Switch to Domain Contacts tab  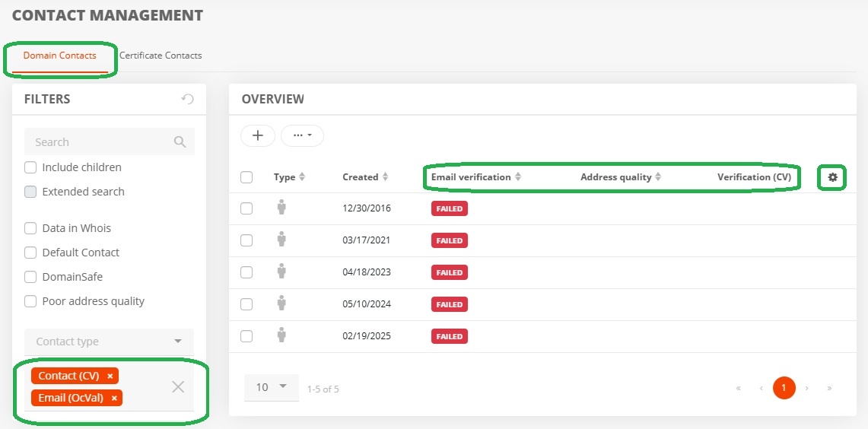60,56
